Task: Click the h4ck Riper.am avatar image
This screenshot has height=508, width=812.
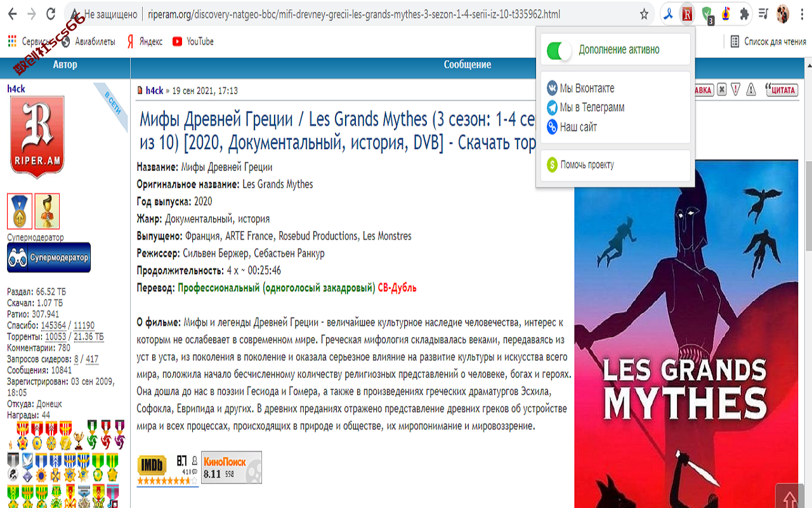Action: tap(37, 137)
